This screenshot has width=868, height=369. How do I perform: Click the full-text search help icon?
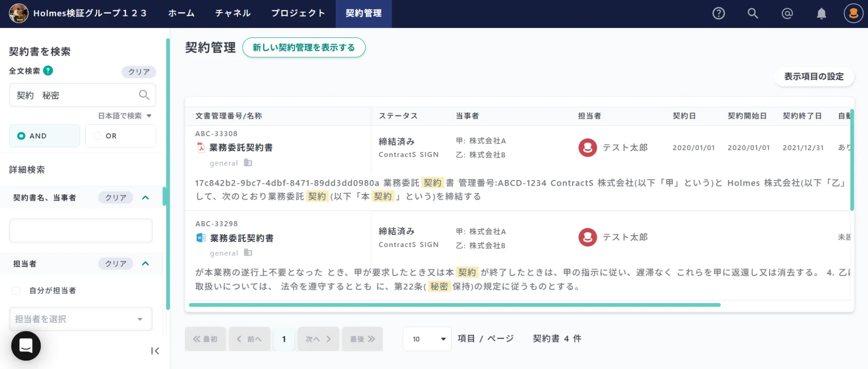click(x=48, y=71)
